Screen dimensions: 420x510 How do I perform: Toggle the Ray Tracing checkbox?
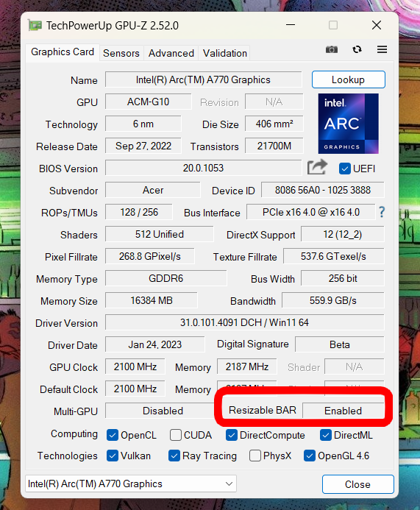(x=174, y=456)
